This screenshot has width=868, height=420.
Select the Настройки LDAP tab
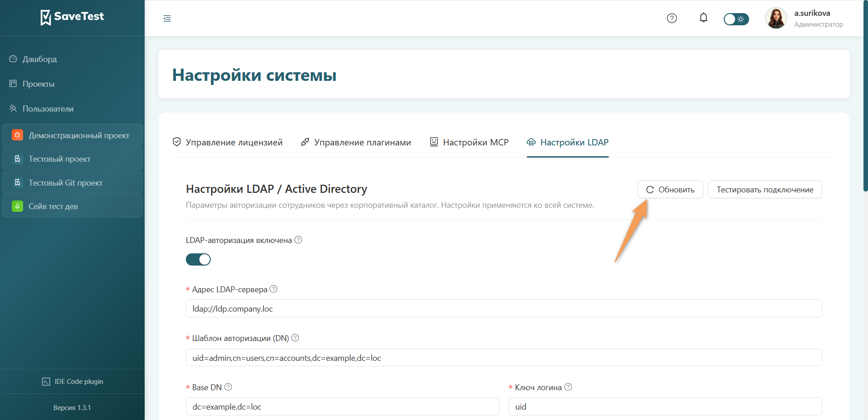point(567,142)
